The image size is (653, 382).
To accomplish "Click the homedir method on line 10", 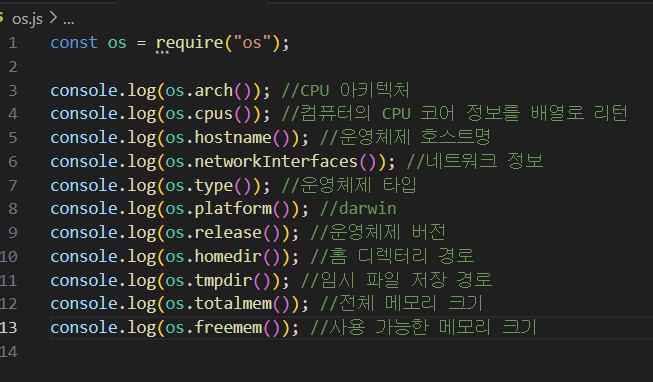I will click(228, 257).
